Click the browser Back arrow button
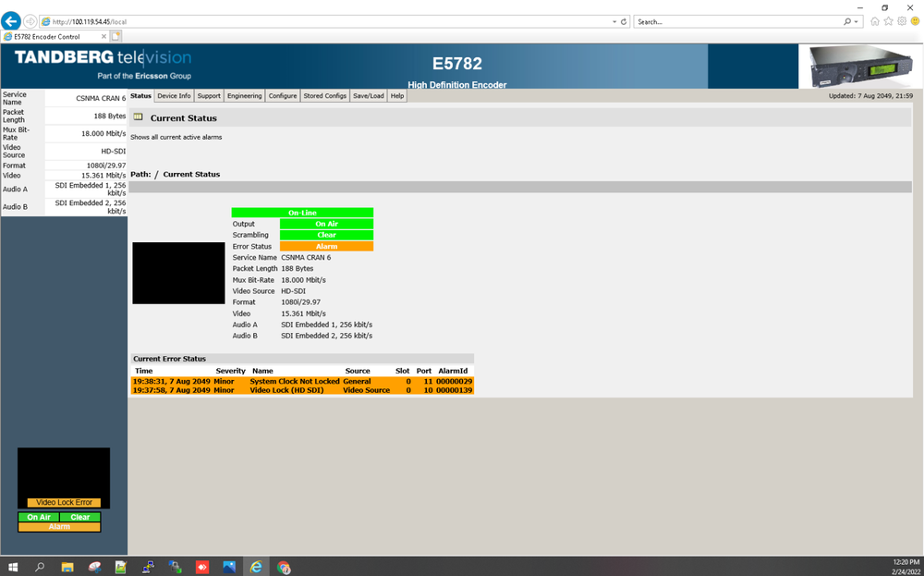 [10, 21]
